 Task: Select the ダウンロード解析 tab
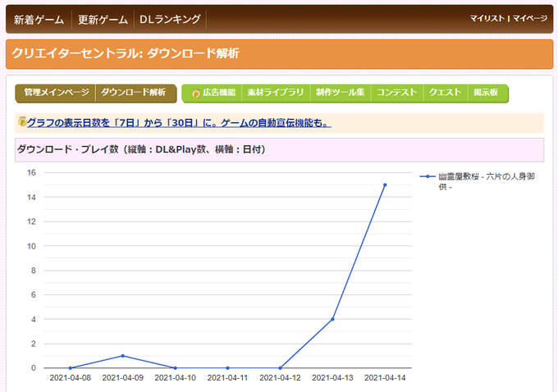coord(134,93)
